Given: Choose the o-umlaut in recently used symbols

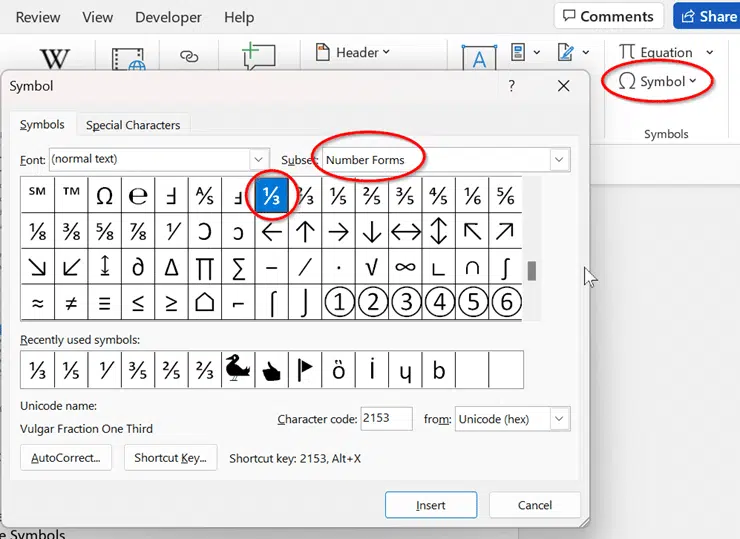Looking at the screenshot, I should tap(338, 370).
